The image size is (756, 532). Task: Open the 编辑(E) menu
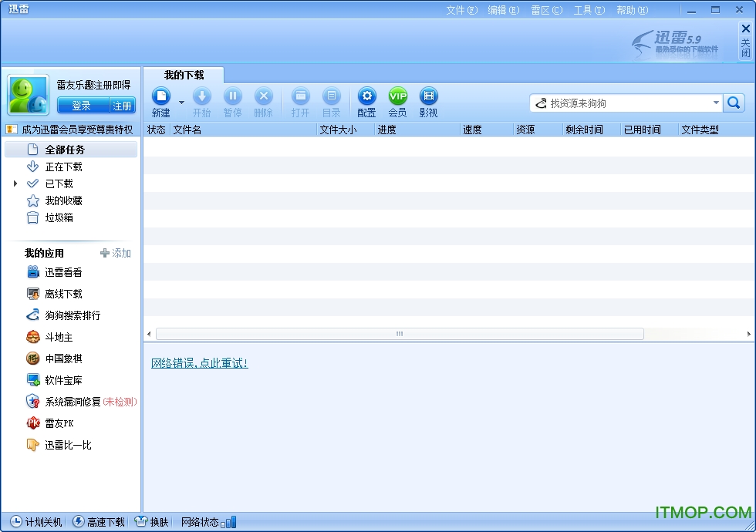tap(503, 10)
